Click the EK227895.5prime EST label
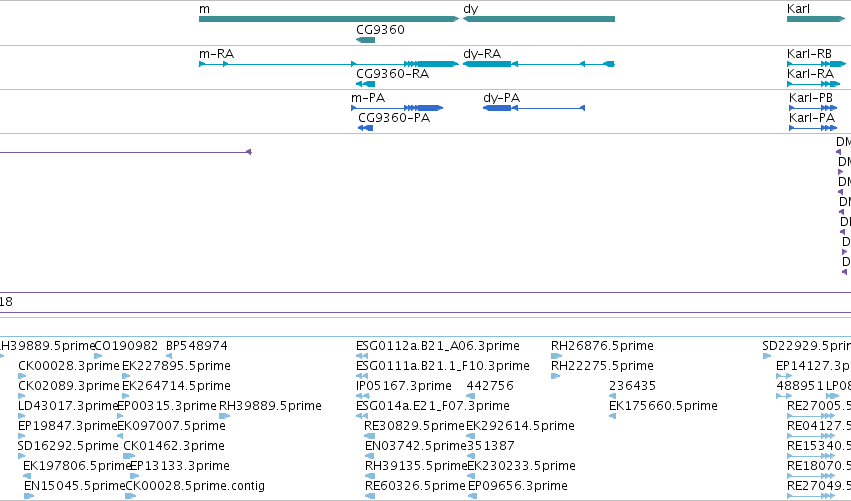Viewport: 851px width, 501px height. [176, 366]
